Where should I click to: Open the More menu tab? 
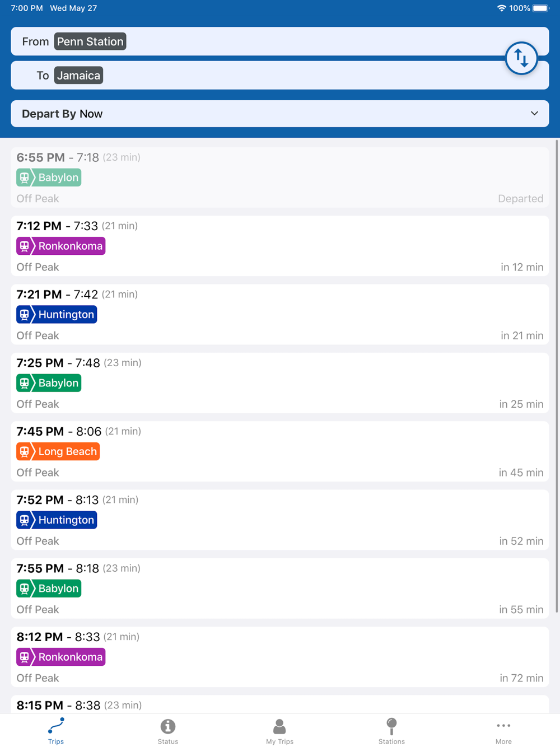tap(503, 731)
